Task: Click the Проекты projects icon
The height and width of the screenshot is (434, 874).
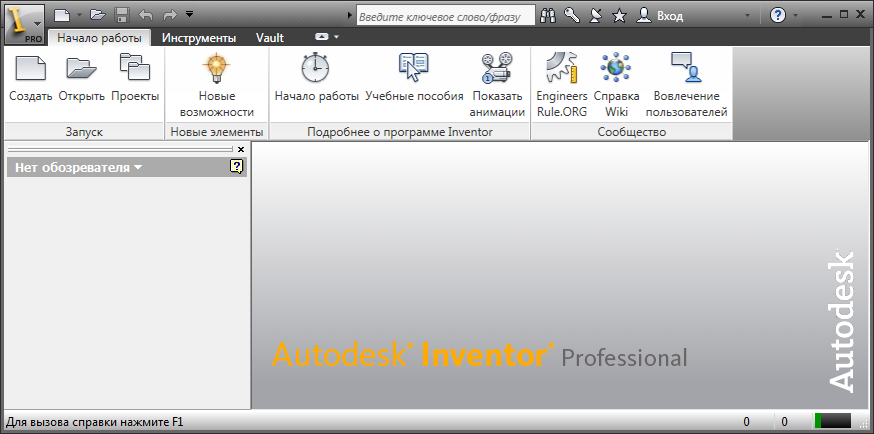Action: pos(135,67)
